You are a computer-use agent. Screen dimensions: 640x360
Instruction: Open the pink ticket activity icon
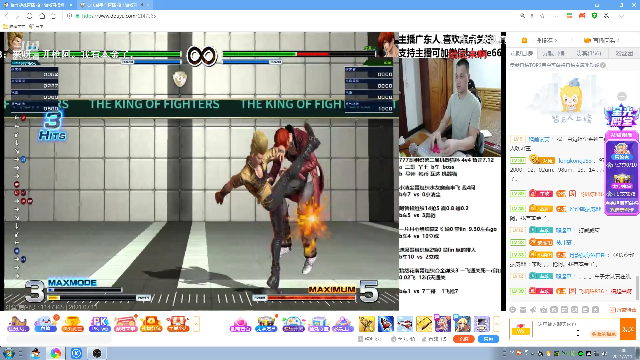[126, 324]
